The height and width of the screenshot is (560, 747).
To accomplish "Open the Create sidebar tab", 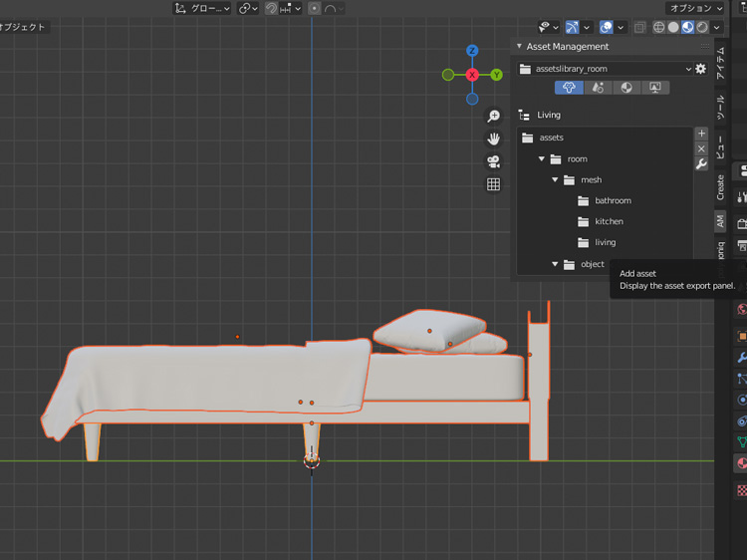I will point(721,186).
